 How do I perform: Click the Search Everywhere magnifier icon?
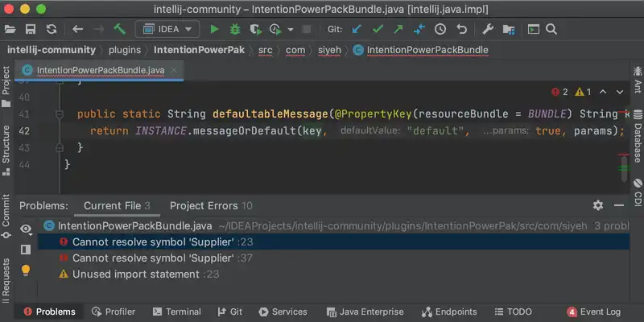click(552, 29)
